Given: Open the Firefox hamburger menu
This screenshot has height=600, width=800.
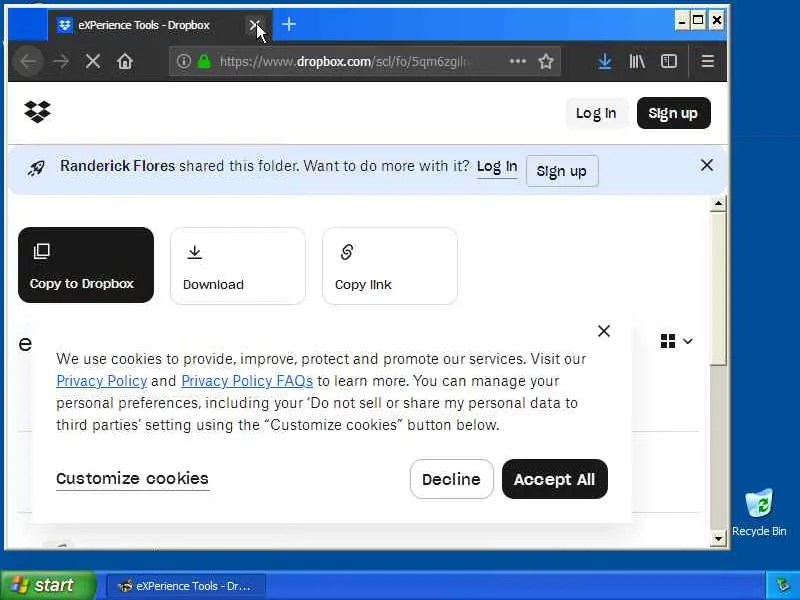Looking at the screenshot, I should coord(707,62).
